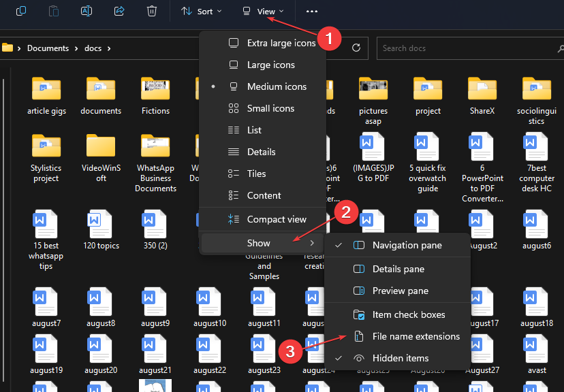The image size is (564, 392).
Task: Click the Delete icon in the toolbar
Action: 151,11
